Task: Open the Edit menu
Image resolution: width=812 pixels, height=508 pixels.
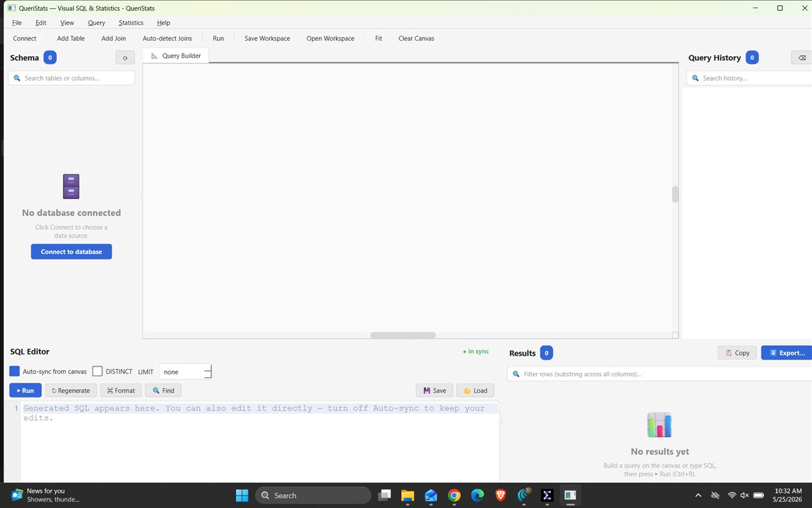Action: coord(41,23)
